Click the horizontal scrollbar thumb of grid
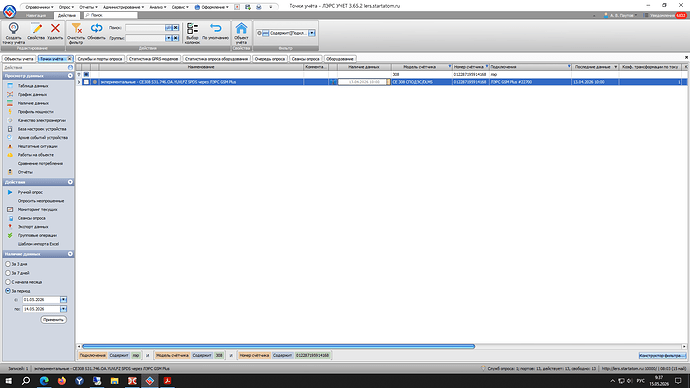690x388 pixels. coord(279,347)
